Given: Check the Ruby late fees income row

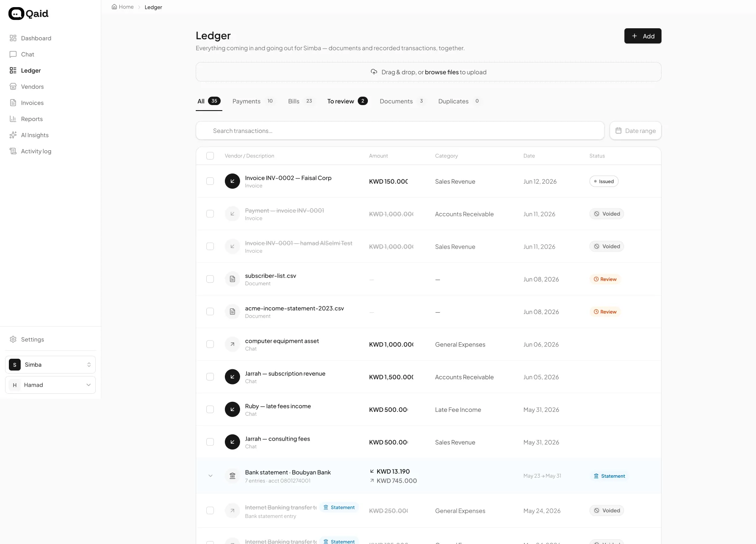Looking at the screenshot, I should [x=210, y=409].
